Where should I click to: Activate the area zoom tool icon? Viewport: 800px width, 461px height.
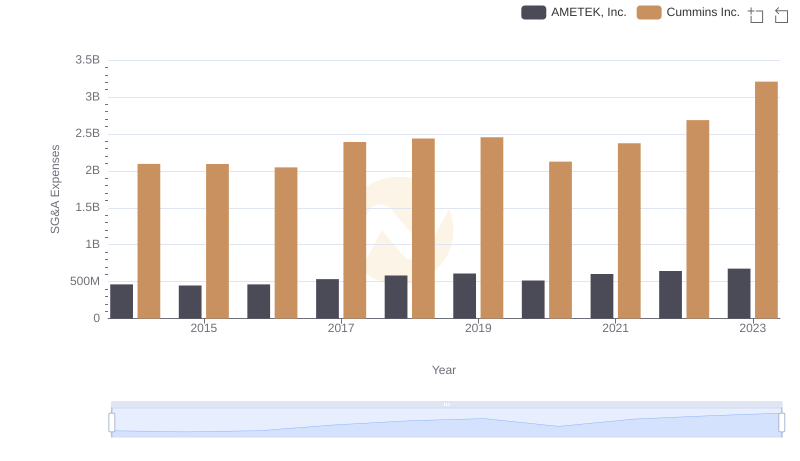[756, 15]
